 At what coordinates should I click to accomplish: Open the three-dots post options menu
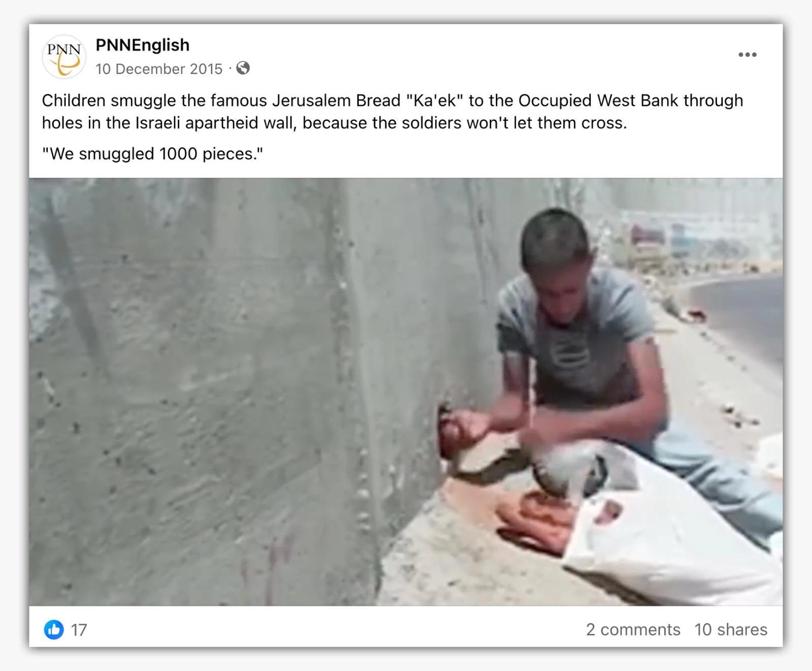(x=747, y=55)
